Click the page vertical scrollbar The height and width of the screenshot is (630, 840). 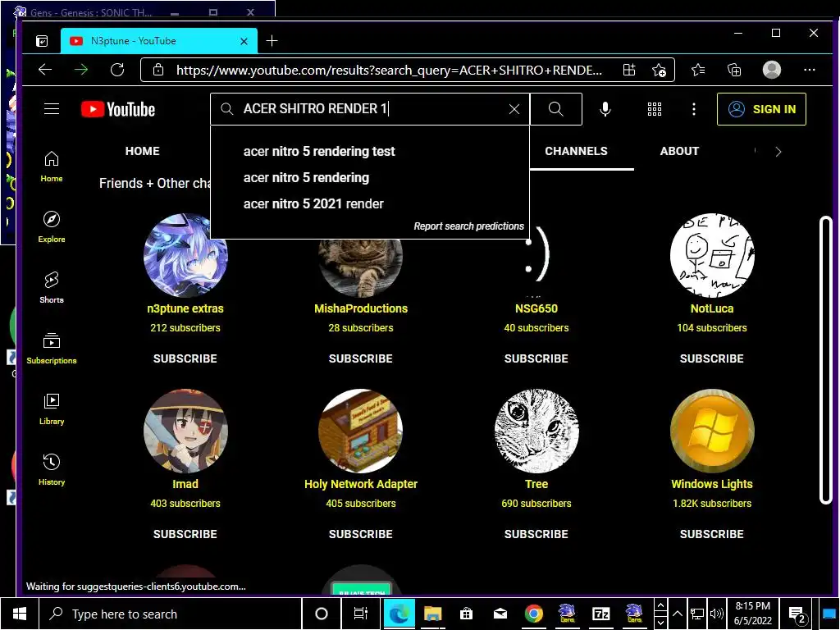[825, 360]
